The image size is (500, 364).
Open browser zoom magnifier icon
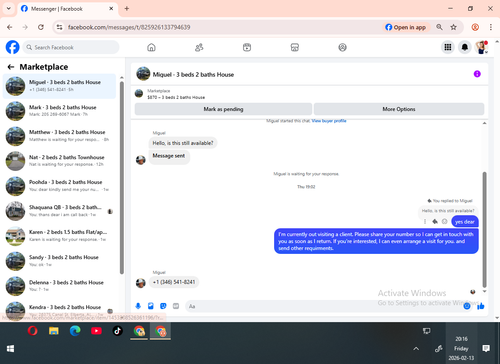439,27
